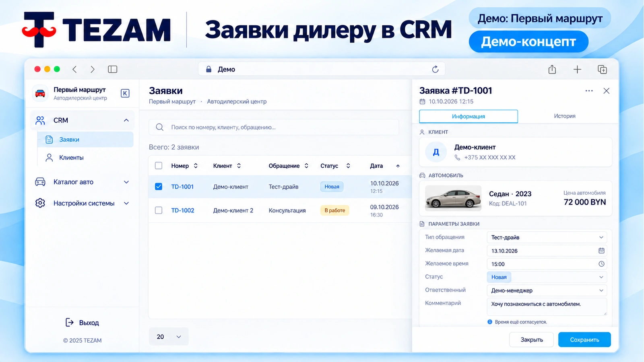
Task: Collapse the CRM menu section
Action: [126, 120]
